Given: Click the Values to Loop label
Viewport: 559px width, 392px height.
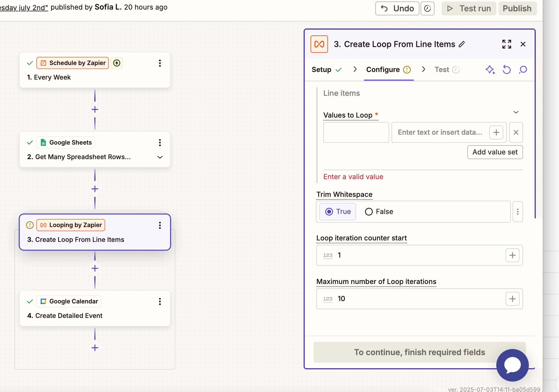Looking at the screenshot, I should 348,115.
